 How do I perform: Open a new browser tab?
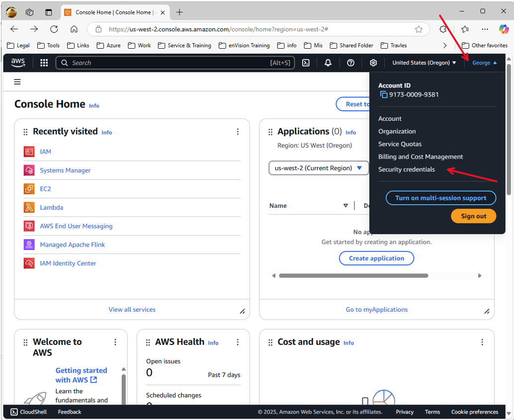click(x=179, y=12)
